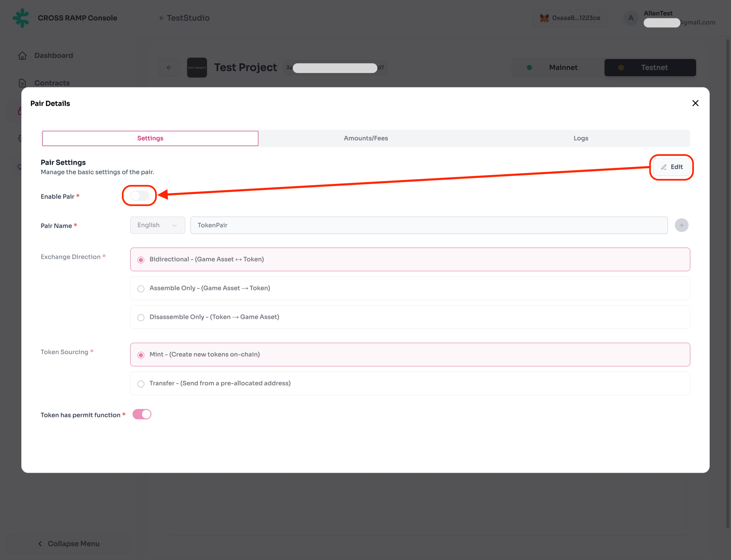Click the AllenTest user avatar
This screenshot has height=560, width=731.
(x=630, y=18)
